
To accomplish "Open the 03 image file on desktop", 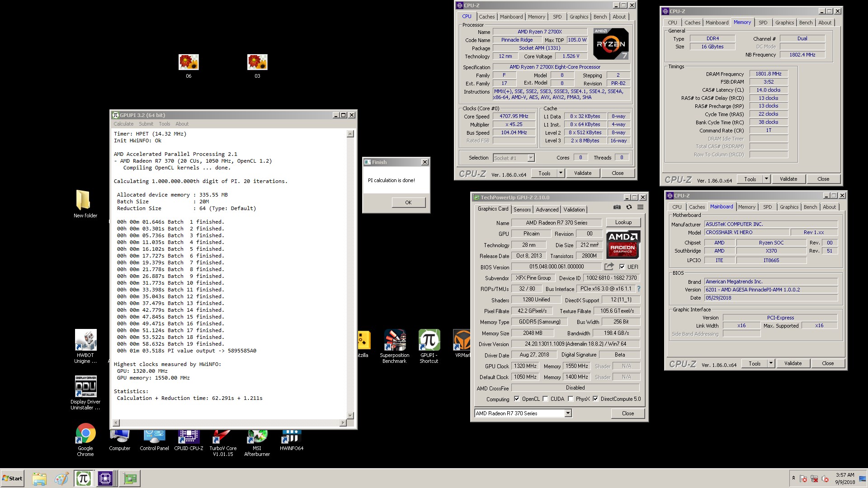I will [x=257, y=66].
